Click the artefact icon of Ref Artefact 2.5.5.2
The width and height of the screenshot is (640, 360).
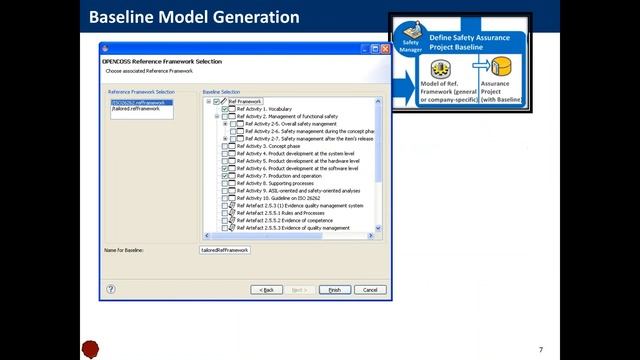click(x=232, y=220)
